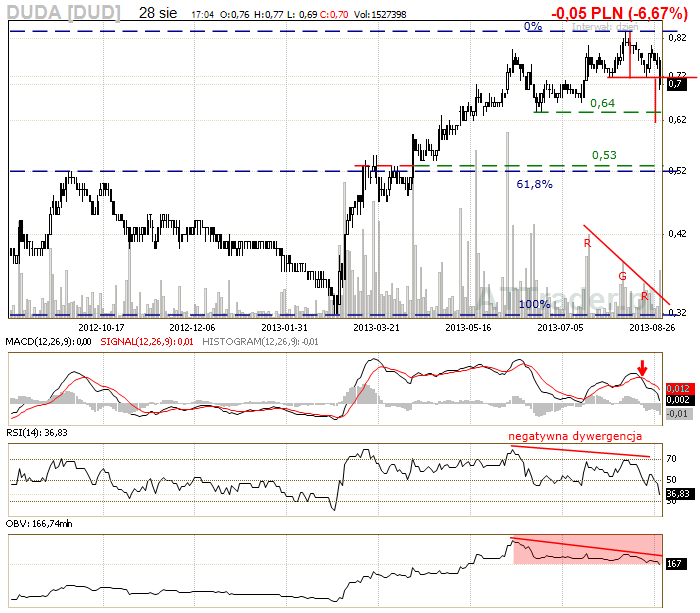Click the Fibonacci '0%' level label
700x613 pixels.
tap(533, 26)
